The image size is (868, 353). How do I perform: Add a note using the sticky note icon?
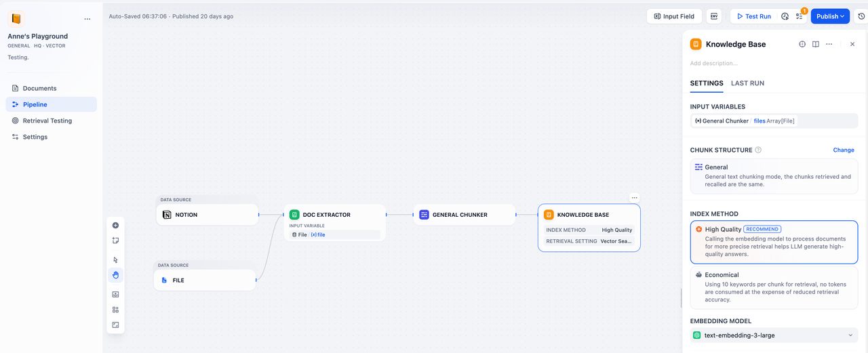pos(115,241)
